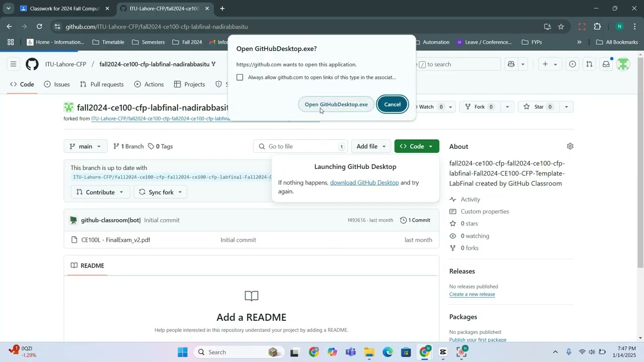Open the Chrome extensions puzzle icon
The height and width of the screenshot is (362, 644).
pyautogui.click(x=598, y=27)
